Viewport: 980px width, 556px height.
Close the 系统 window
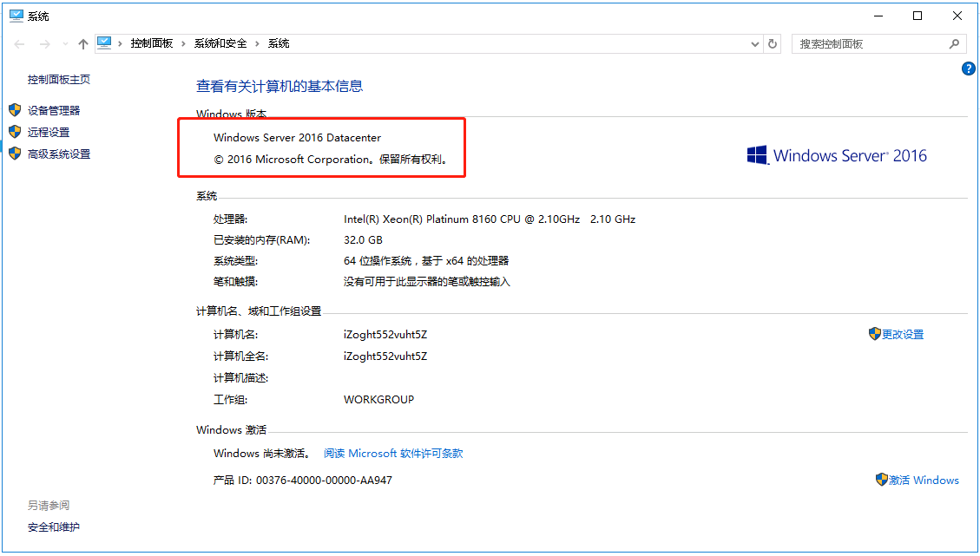[957, 16]
